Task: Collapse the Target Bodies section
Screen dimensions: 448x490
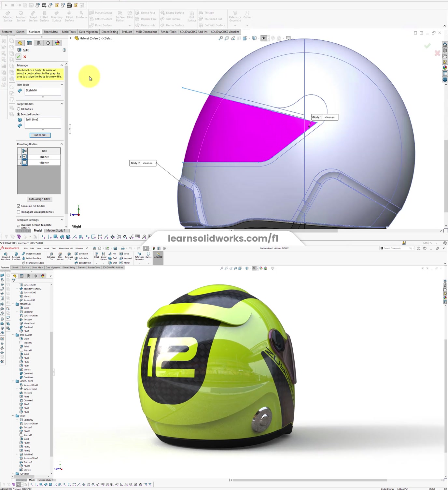Action: pos(62,104)
